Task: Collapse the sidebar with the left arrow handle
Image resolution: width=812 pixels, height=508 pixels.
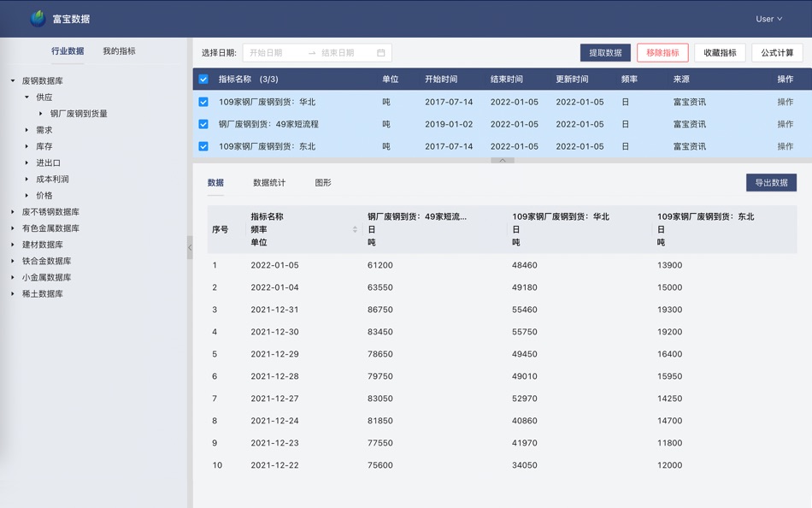Action: [x=190, y=247]
